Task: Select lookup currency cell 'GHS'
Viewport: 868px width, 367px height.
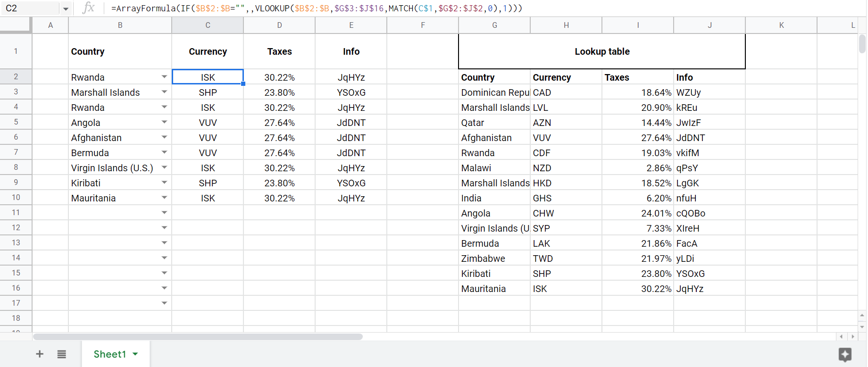Action: tap(566, 198)
